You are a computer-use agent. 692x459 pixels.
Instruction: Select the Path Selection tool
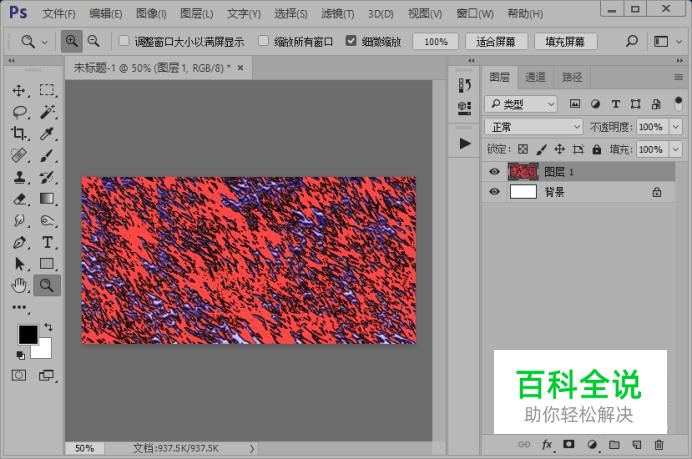click(19, 264)
